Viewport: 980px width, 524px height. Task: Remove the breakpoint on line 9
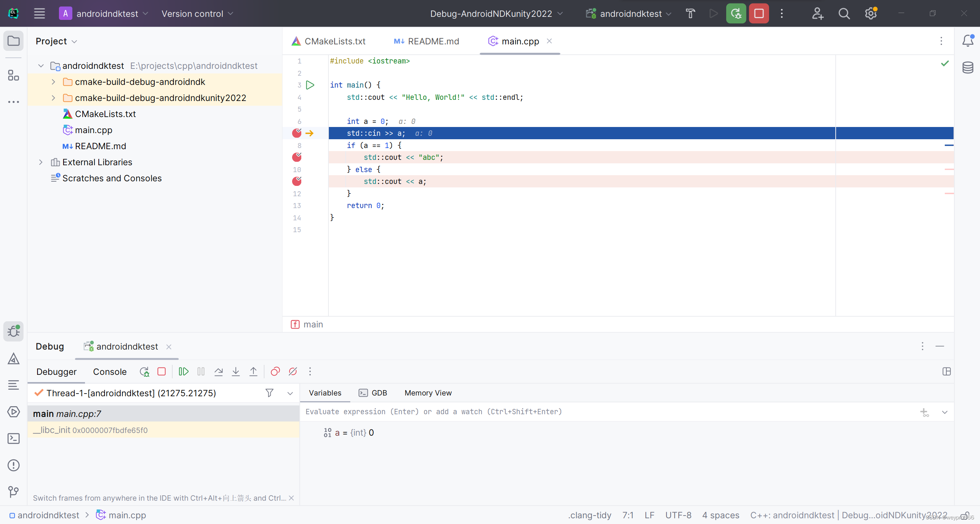297,157
